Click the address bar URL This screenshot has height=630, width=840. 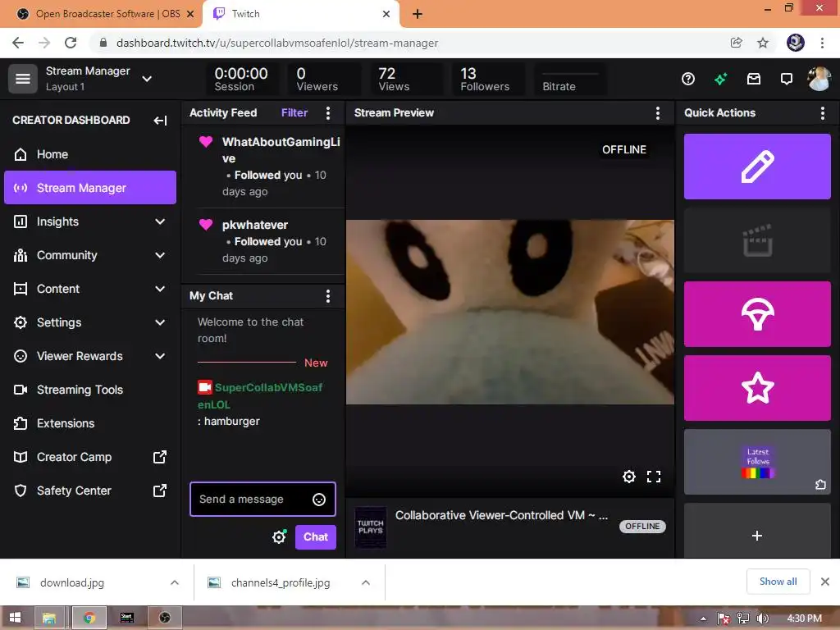(x=277, y=43)
